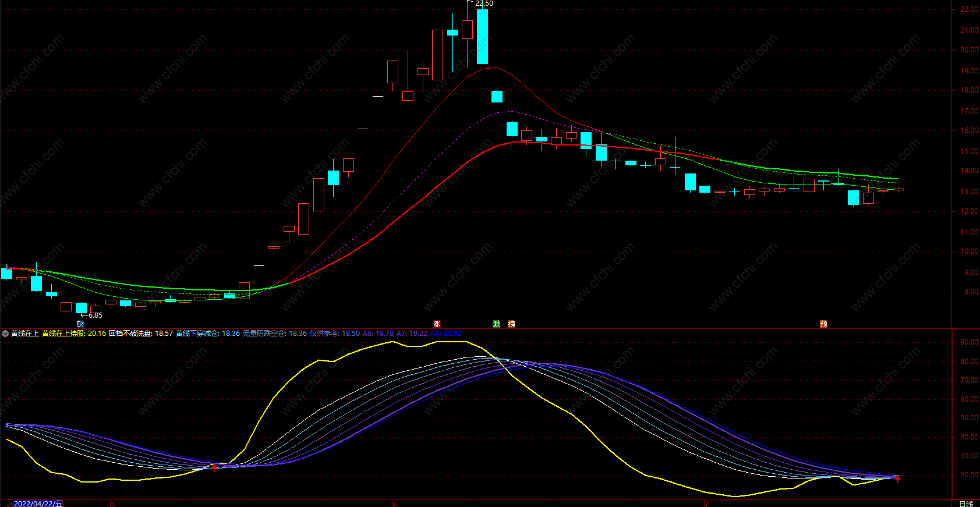The height and width of the screenshot is (507, 980).
Task: Click the 仅供参考: 18.50 value
Action: 335,334
